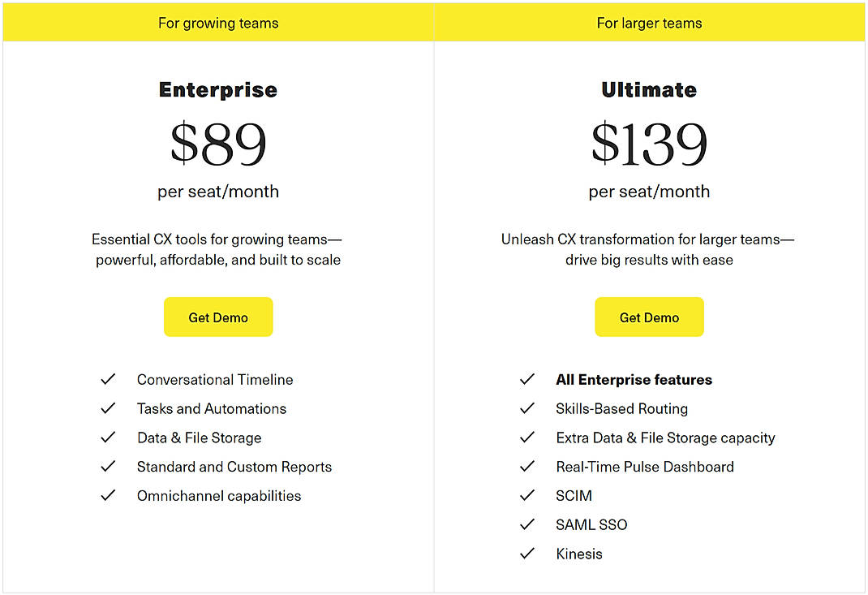
Task: Click the checkmark beside Conversational Timeline
Action: tap(108, 379)
